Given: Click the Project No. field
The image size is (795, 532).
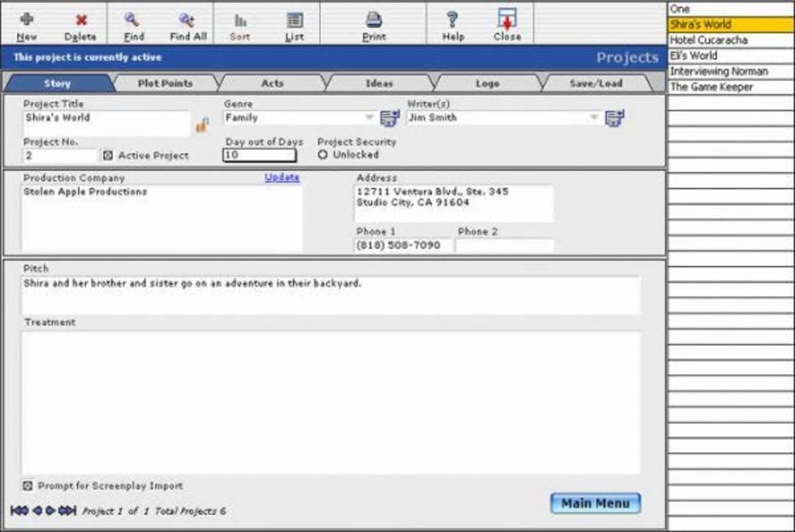Looking at the screenshot, I should click(59, 156).
